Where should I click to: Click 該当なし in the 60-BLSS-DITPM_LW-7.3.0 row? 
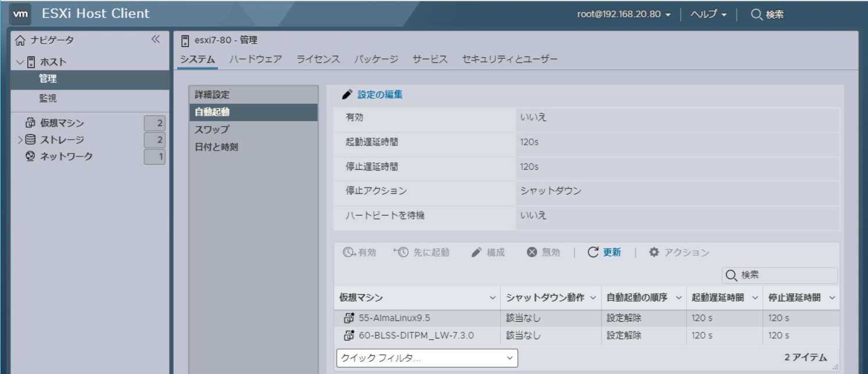point(523,336)
